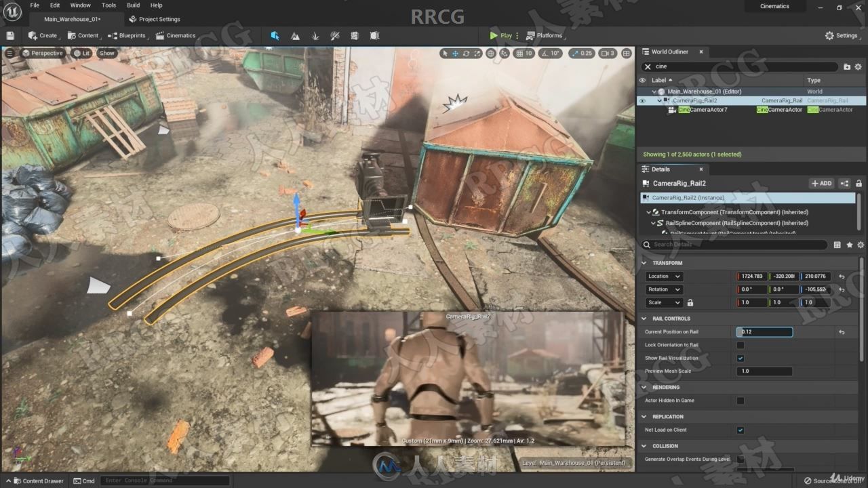Click Current Position on Rail value field
The width and height of the screenshot is (868, 488).
764,332
